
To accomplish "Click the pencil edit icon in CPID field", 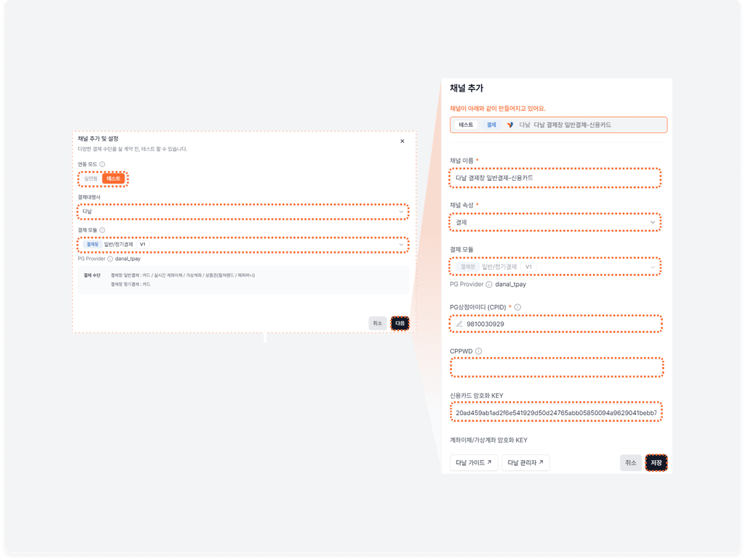I will (459, 324).
